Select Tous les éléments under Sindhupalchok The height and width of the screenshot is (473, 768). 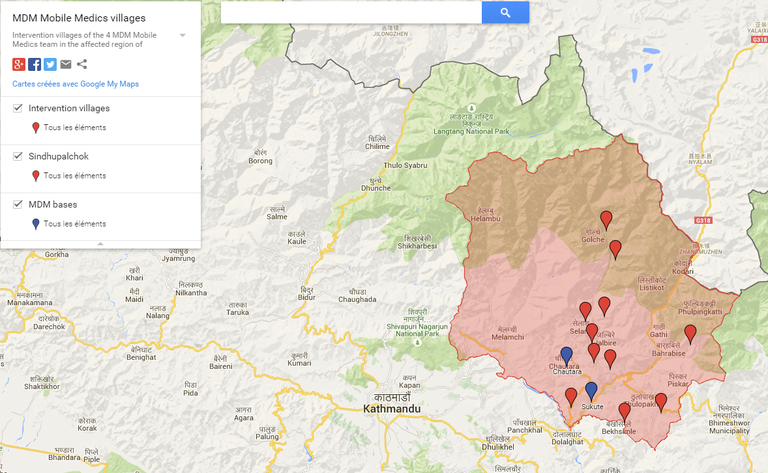click(x=74, y=175)
